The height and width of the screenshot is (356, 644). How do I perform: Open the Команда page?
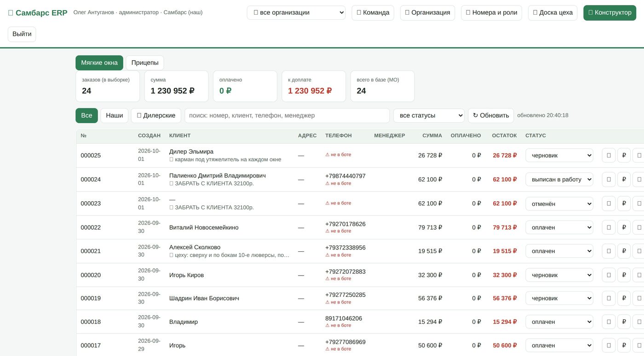[373, 12]
